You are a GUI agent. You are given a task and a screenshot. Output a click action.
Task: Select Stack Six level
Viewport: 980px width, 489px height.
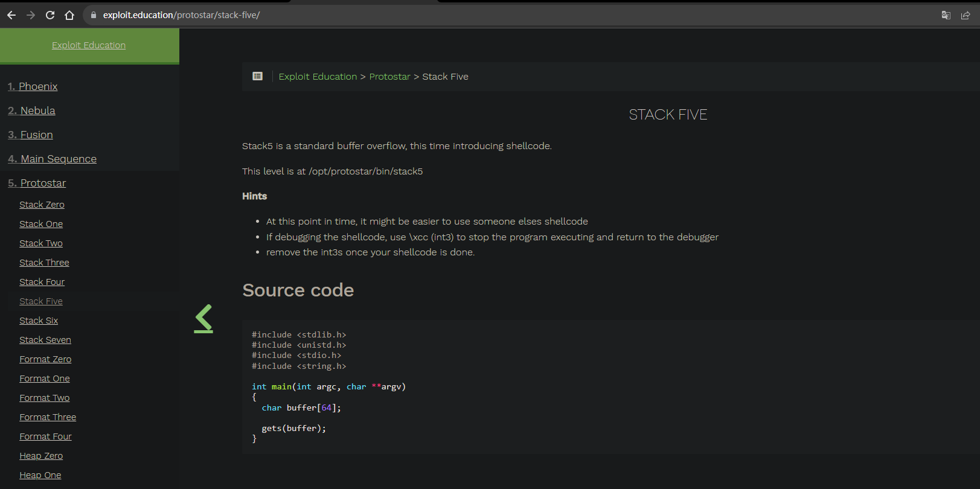(39, 321)
